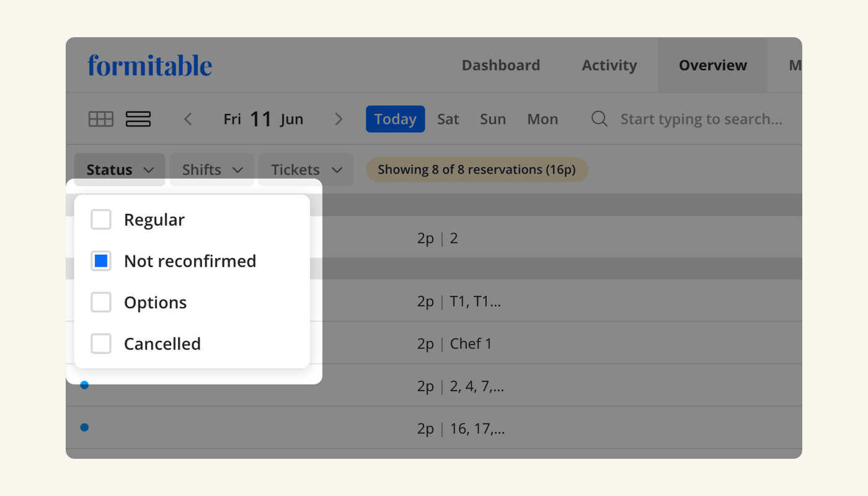
Task: Check the Cancelled status checkbox
Action: [x=101, y=343]
